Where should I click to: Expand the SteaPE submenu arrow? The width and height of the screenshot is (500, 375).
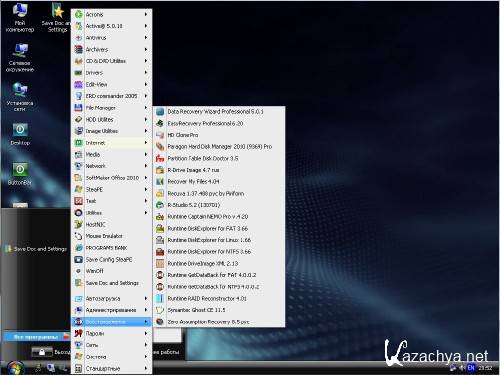point(146,189)
